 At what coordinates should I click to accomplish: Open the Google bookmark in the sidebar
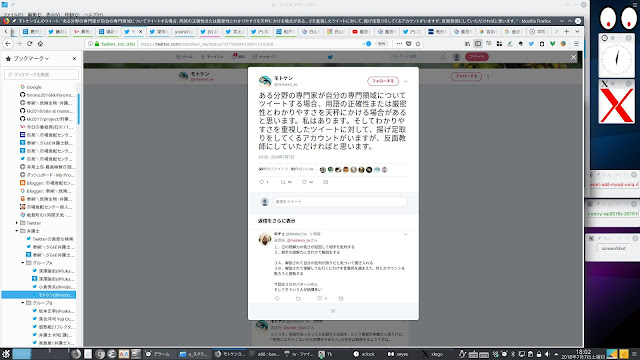pos(34,87)
